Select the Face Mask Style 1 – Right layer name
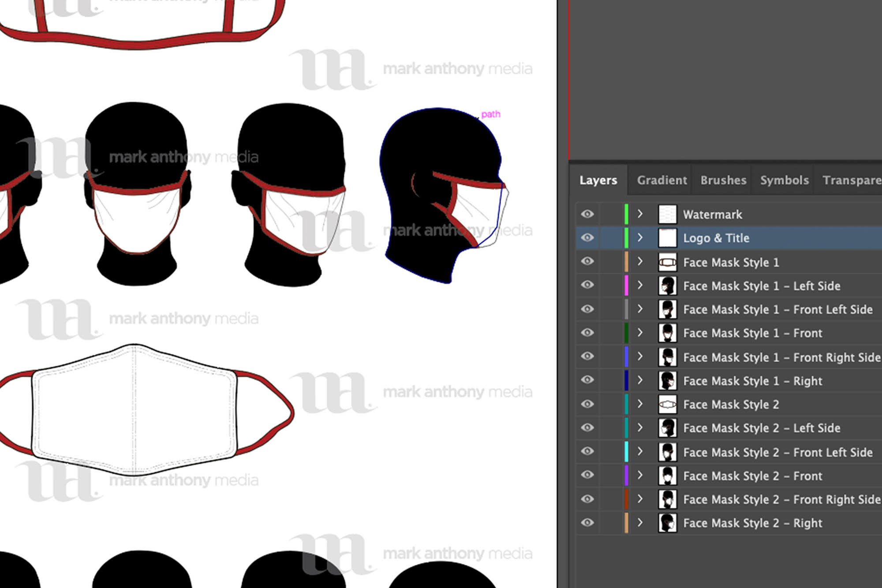This screenshot has width=882, height=588. pyautogui.click(x=752, y=380)
